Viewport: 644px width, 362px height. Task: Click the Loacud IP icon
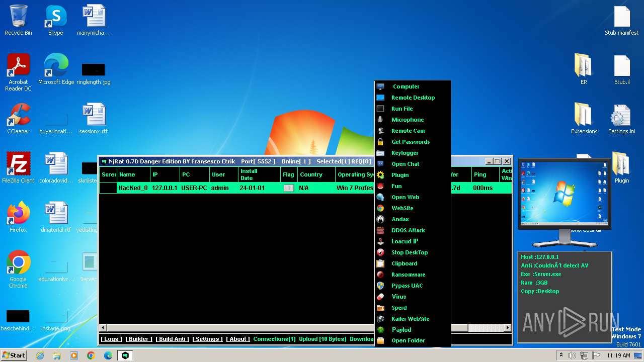(380, 241)
